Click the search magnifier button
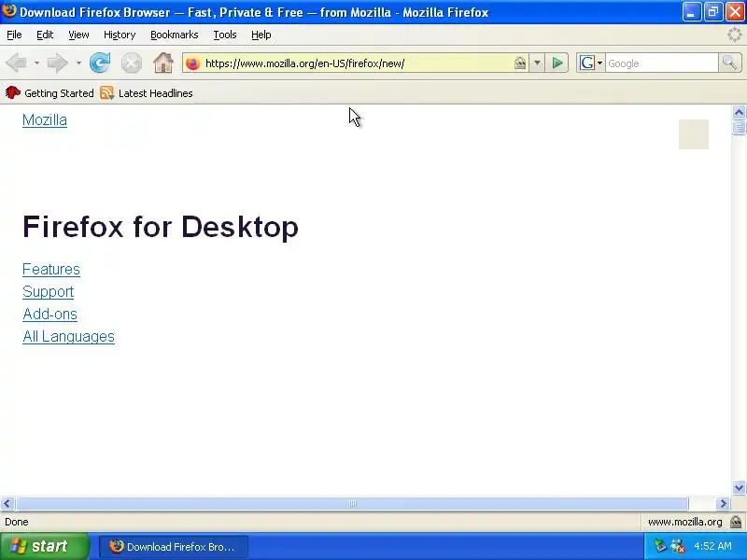Viewport: 747px width, 560px height. [x=729, y=63]
